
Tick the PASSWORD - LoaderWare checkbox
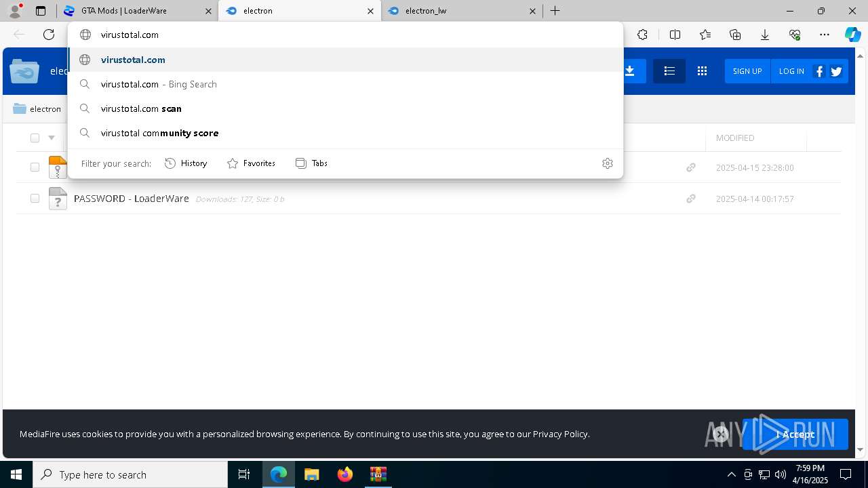(x=35, y=199)
